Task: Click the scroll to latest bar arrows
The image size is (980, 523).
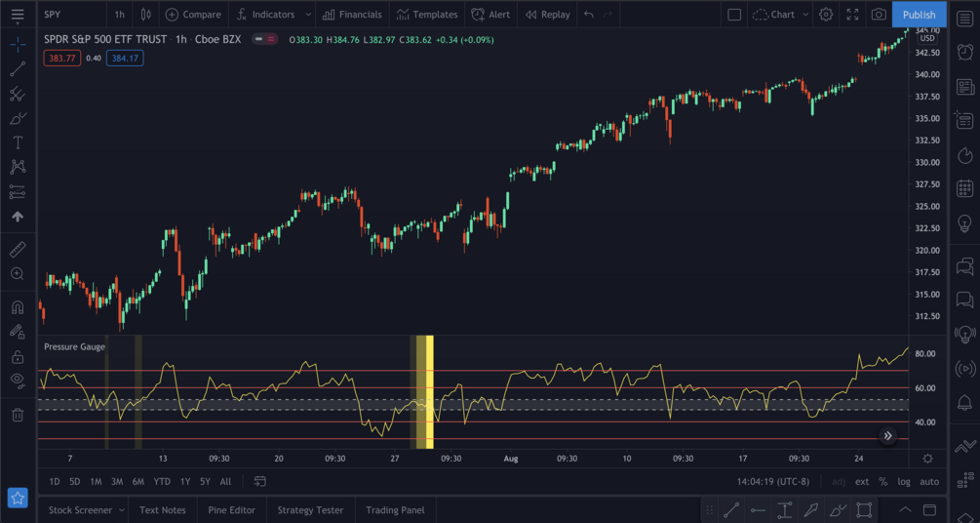Action: pos(887,435)
